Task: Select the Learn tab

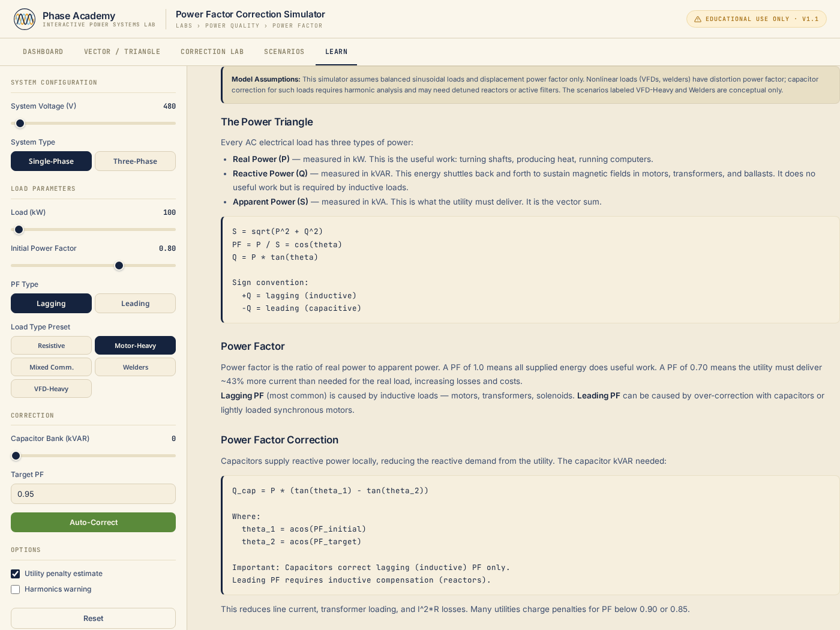Action: pyautogui.click(x=337, y=52)
